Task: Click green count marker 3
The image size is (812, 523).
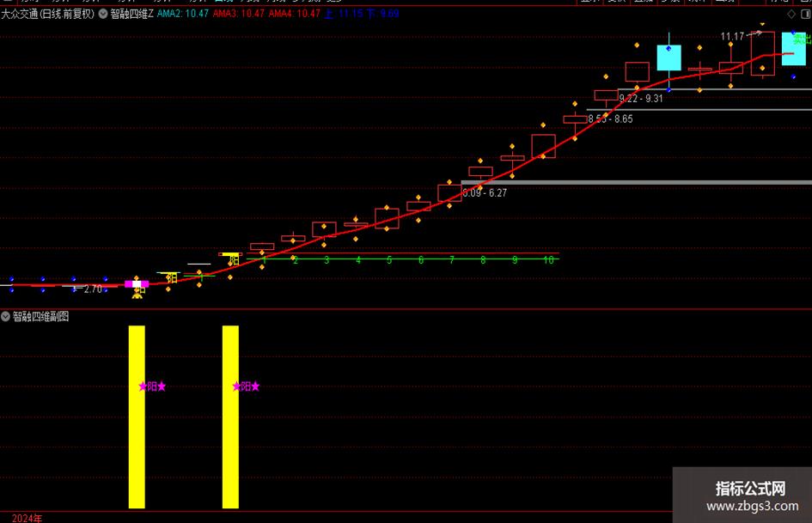Action: pyautogui.click(x=327, y=260)
